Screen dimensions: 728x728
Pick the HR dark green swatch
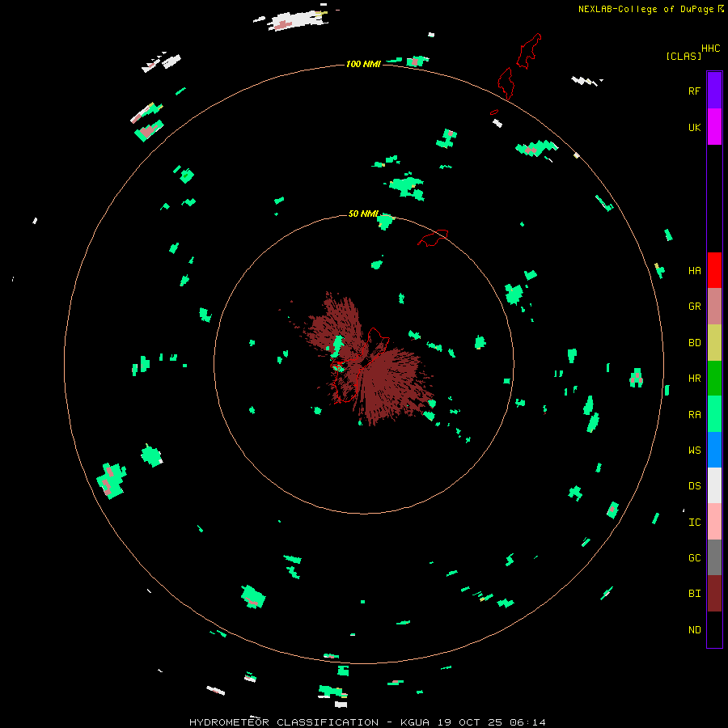[x=714, y=378]
